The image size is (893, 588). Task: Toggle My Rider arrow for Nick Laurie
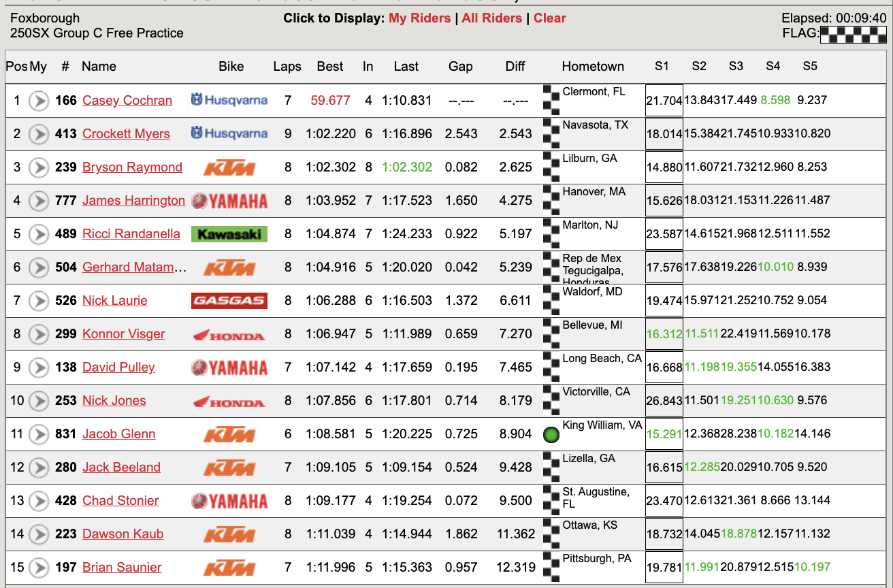39,301
